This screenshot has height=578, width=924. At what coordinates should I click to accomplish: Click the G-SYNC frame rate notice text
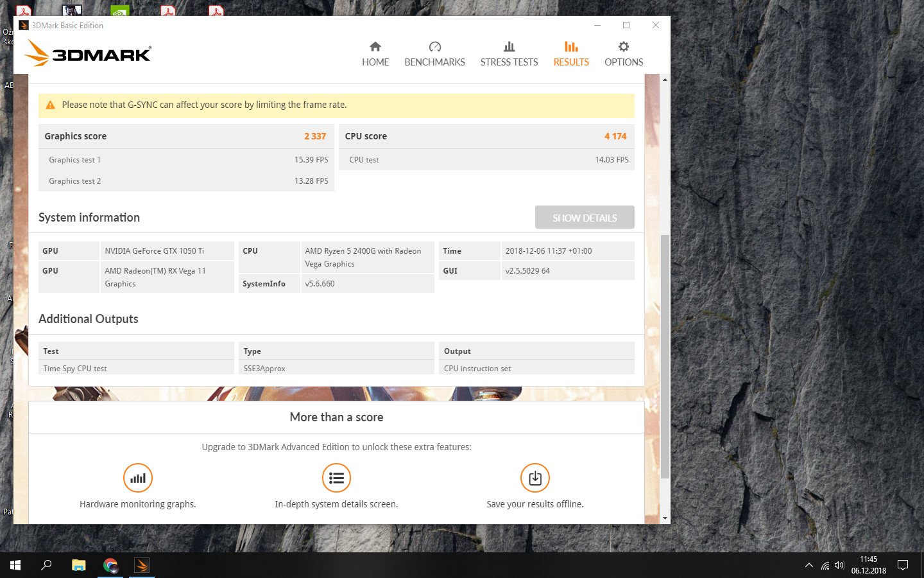pyautogui.click(x=204, y=105)
